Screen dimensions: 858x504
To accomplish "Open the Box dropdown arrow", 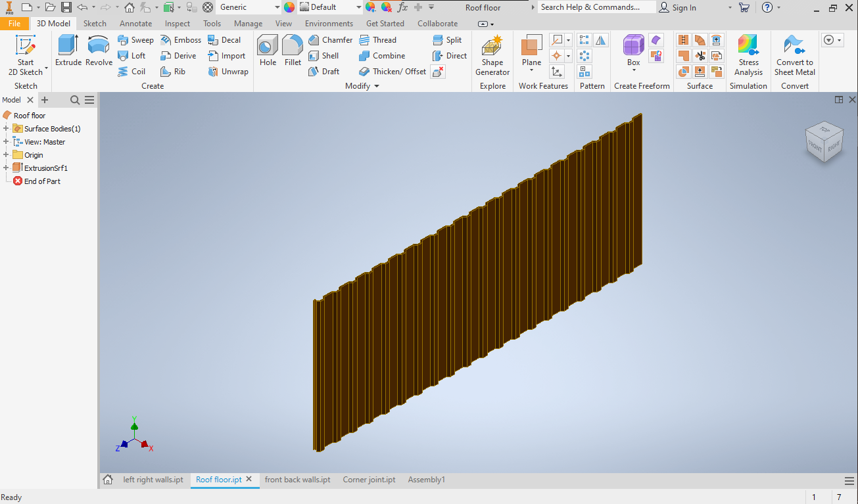I will click(x=634, y=70).
